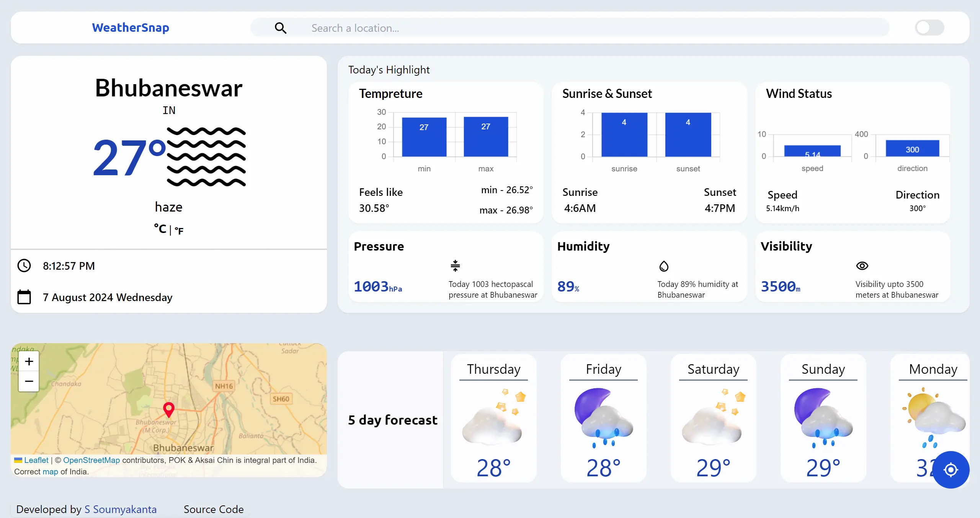Image resolution: width=980 pixels, height=518 pixels.
Task: Click the Feels like 30.58° text
Action: click(381, 200)
